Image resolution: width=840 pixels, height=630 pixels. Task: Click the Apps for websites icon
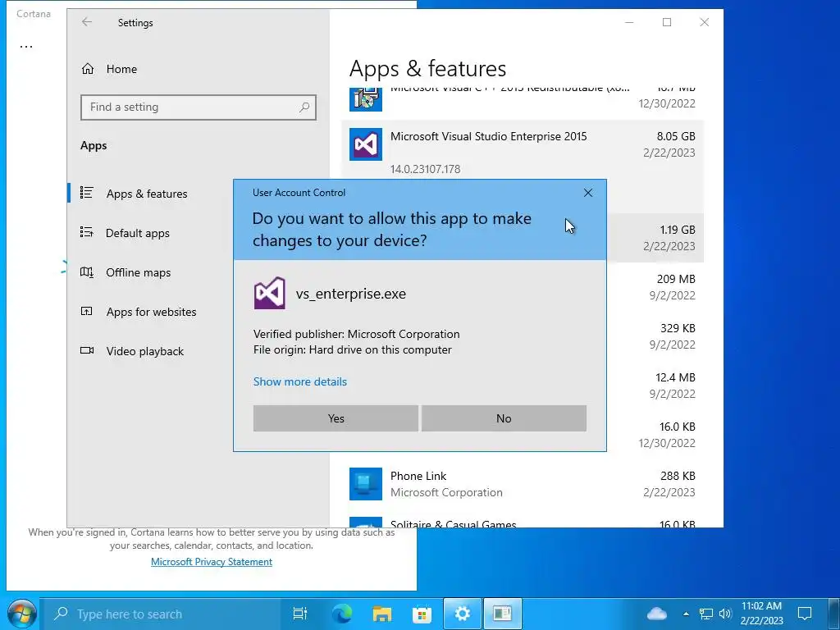click(x=87, y=311)
